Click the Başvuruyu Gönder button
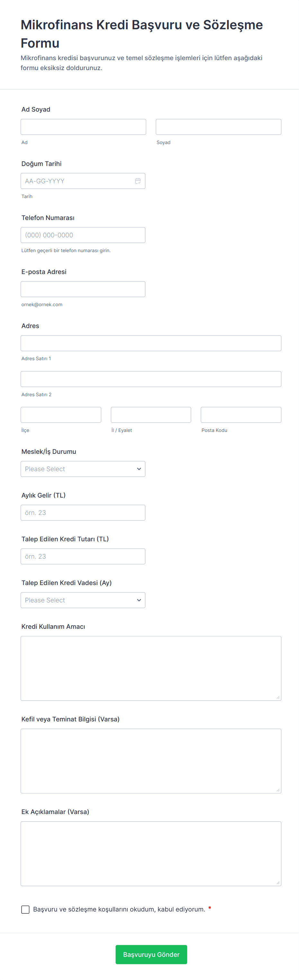299x980 pixels. click(x=151, y=955)
